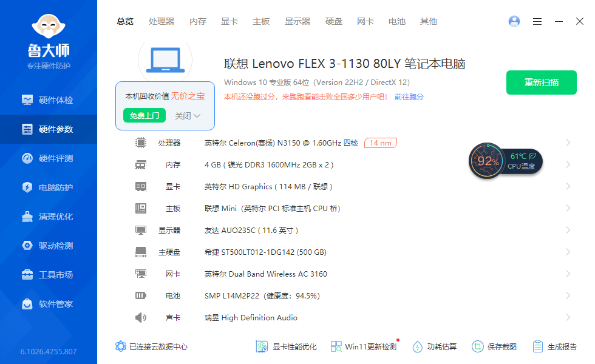Open 硬件体检 in the sidebar
The image size is (595, 364).
coord(48,100)
